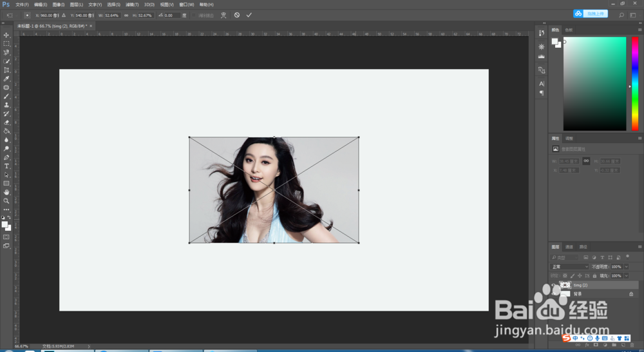644x352 pixels.
Task: Select the Blur tool
Action: click(x=6, y=140)
